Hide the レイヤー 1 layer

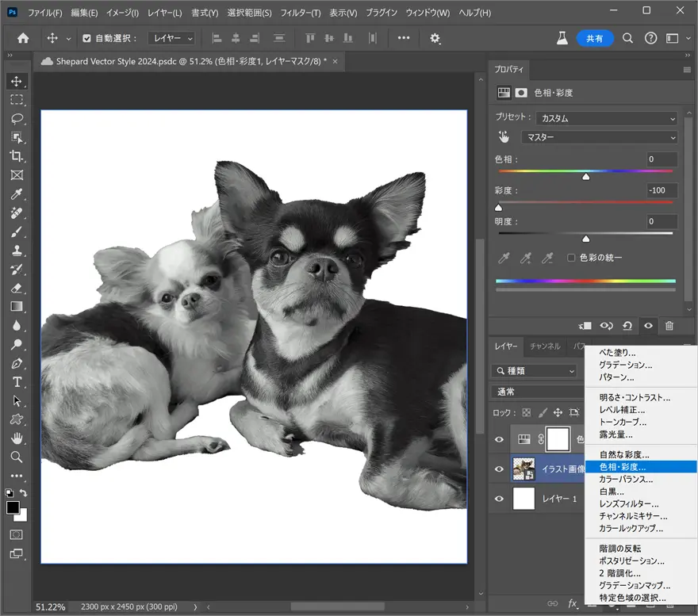click(x=499, y=499)
